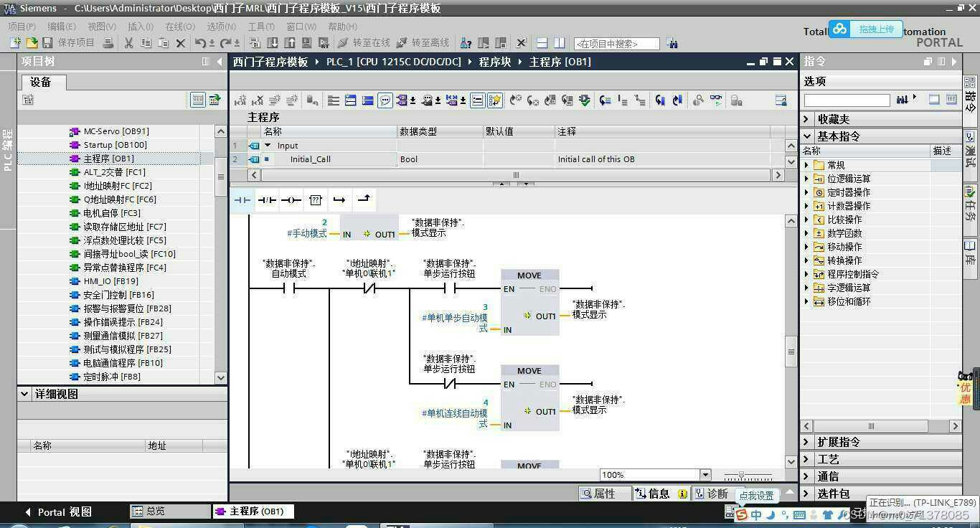Click the go offline button 转至离线

423,43
